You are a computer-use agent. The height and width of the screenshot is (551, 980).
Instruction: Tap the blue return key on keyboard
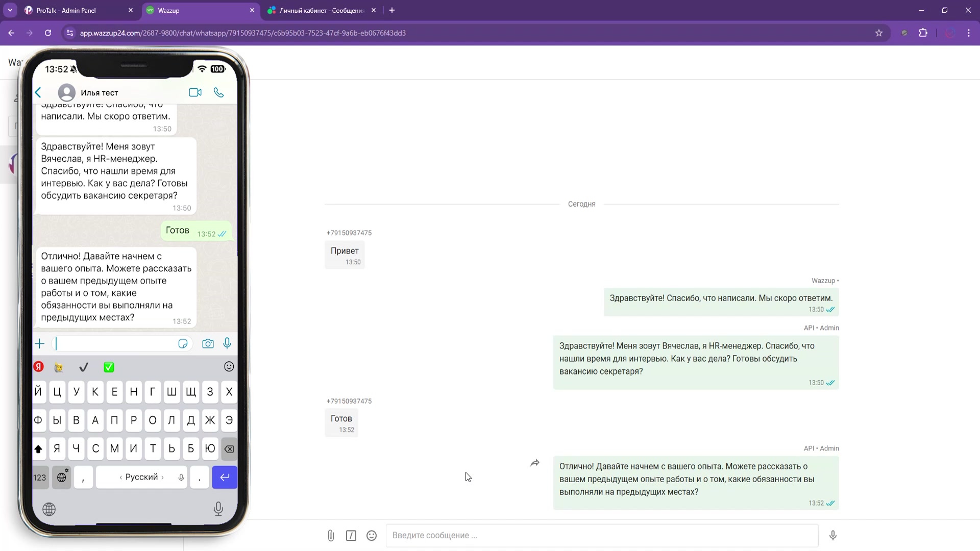pos(225,478)
